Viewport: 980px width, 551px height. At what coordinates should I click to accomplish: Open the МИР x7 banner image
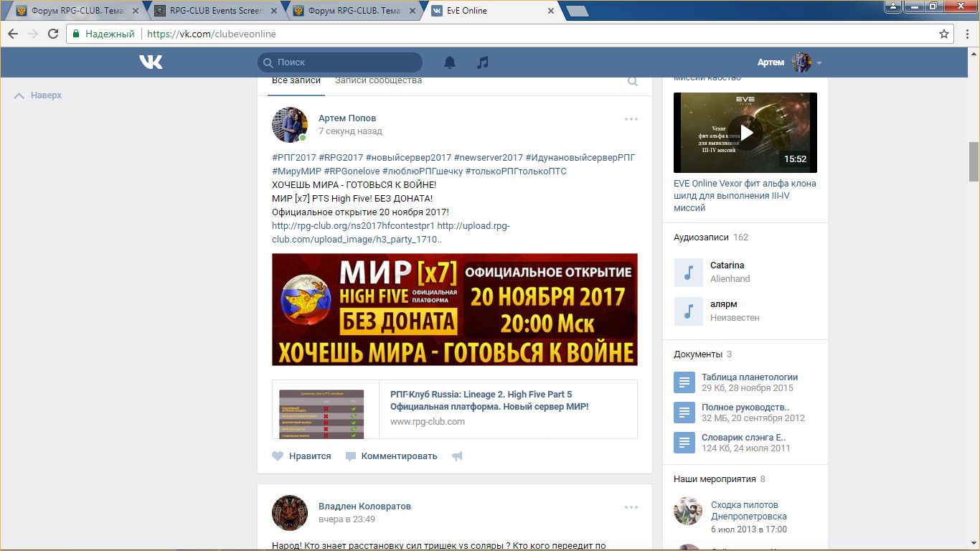pos(455,309)
